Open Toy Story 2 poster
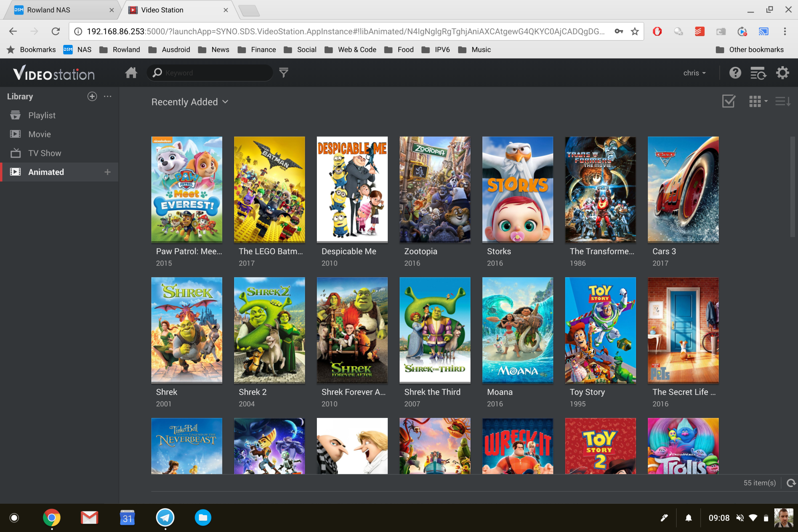The image size is (798, 532). [x=600, y=446]
